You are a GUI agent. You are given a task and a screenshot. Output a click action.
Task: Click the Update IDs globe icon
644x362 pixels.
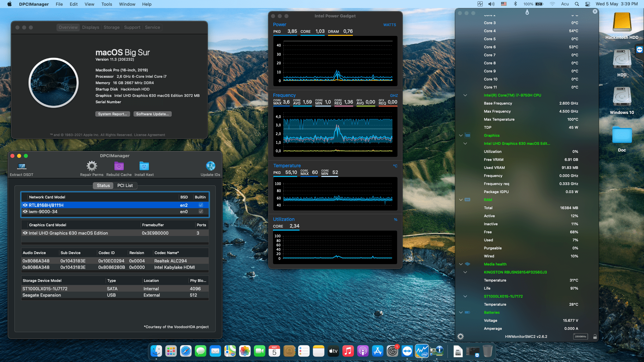(211, 166)
